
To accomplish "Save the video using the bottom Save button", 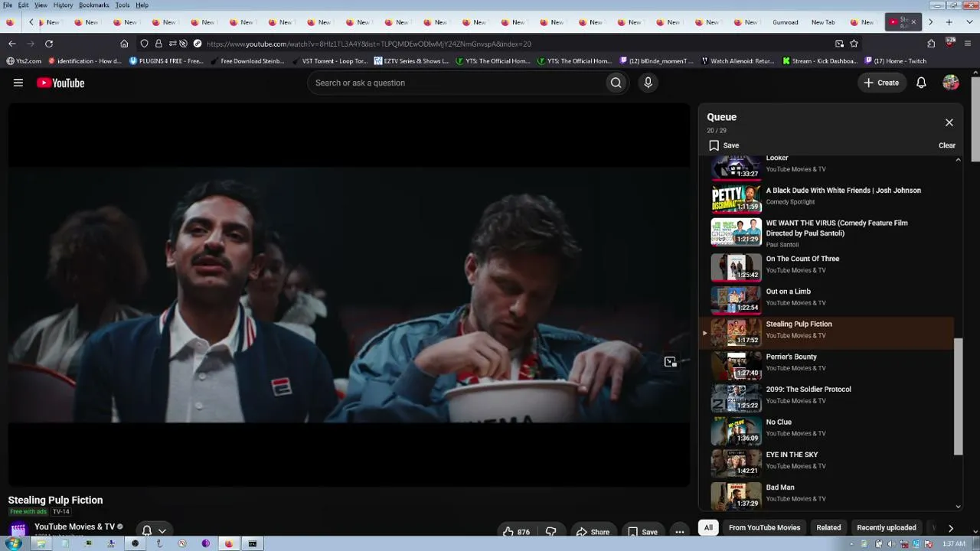I will pos(642,532).
